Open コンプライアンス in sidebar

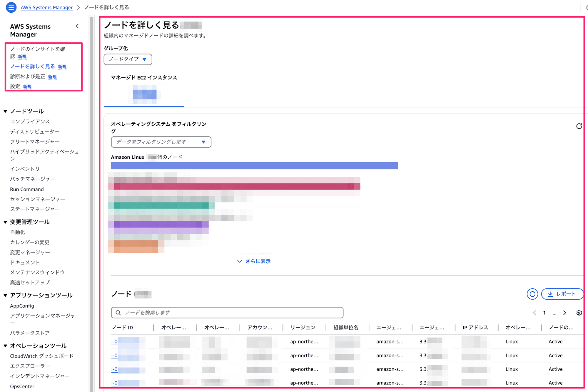[30, 122]
